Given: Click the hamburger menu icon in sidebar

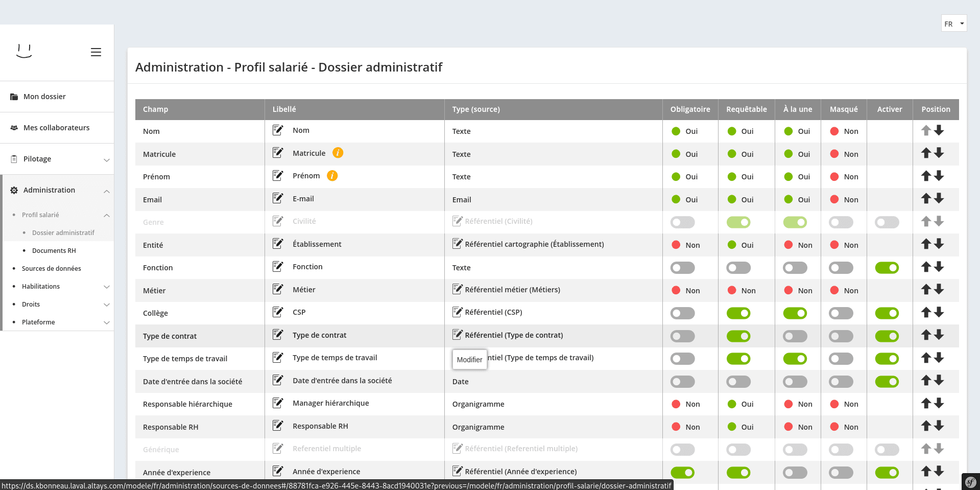Looking at the screenshot, I should tap(96, 52).
